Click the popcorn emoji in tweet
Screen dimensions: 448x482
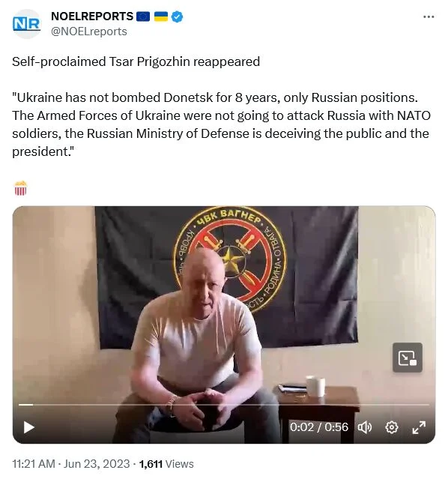pyautogui.click(x=20, y=188)
